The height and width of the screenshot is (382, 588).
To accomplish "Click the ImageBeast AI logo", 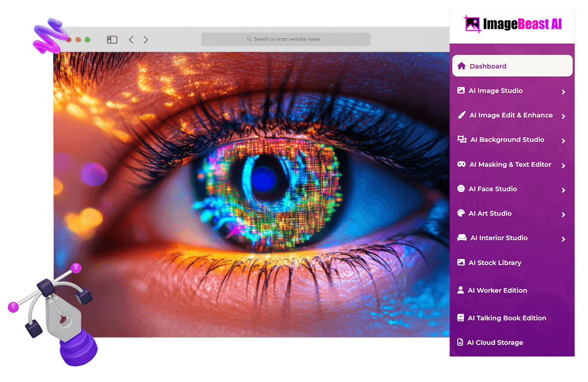I will (x=512, y=24).
